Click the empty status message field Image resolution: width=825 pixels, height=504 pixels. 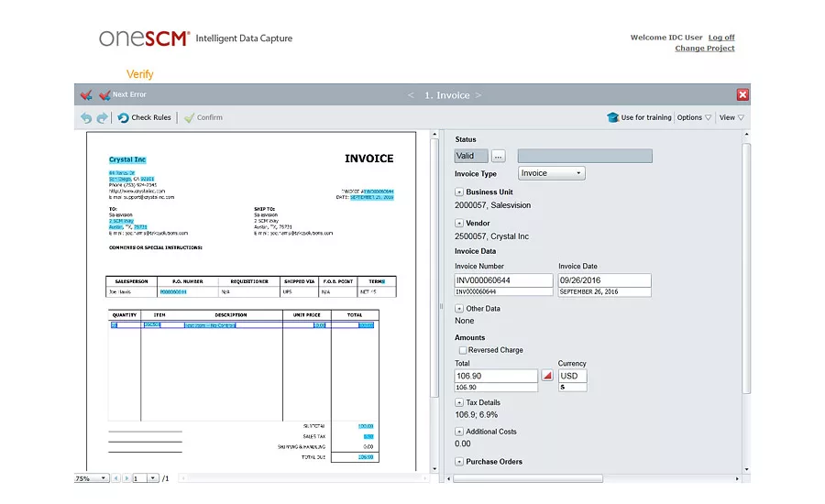click(585, 156)
